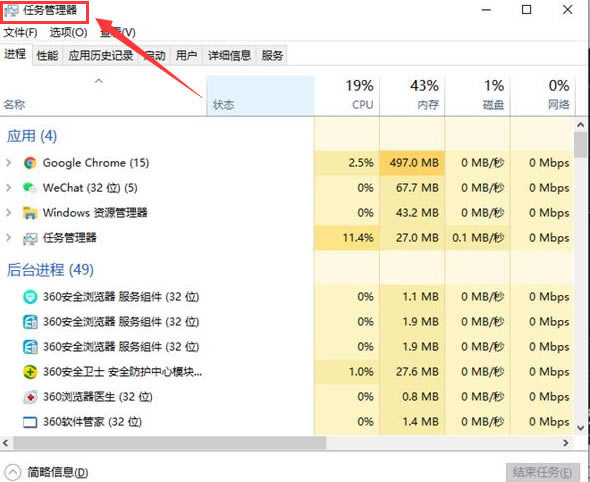The height and width of the screenshot is (482, 590).
Task: Open the 用户 tab
Action: pos(187,56)
